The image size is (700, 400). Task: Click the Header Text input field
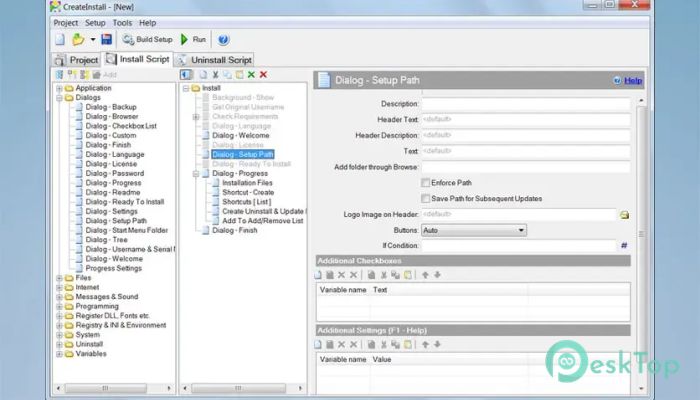tap(526, 120)
